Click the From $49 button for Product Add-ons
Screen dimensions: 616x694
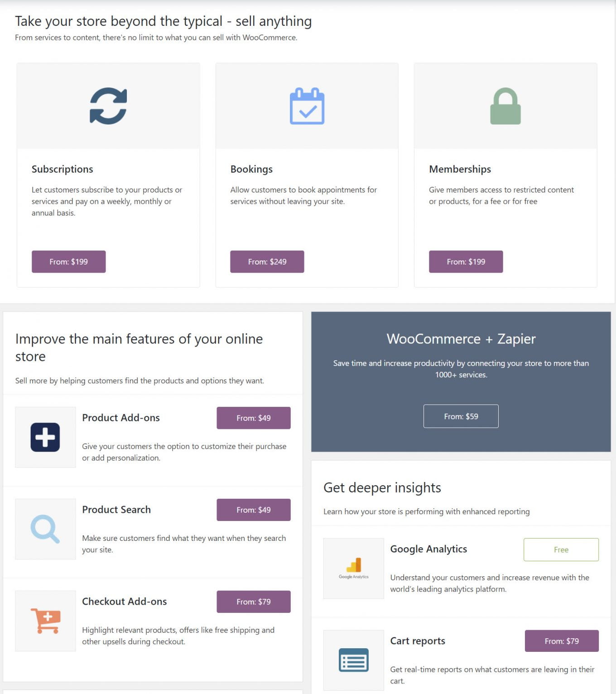(253, 418)
